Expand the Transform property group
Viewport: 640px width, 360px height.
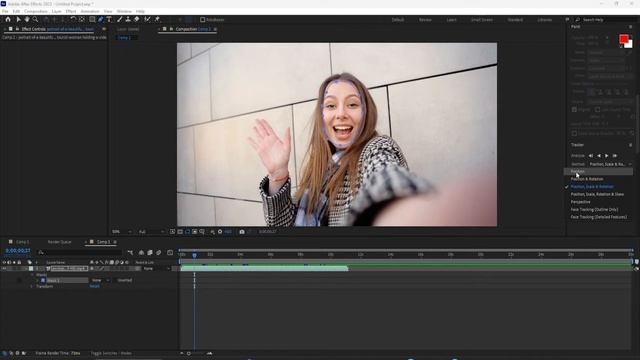point(32,286)
